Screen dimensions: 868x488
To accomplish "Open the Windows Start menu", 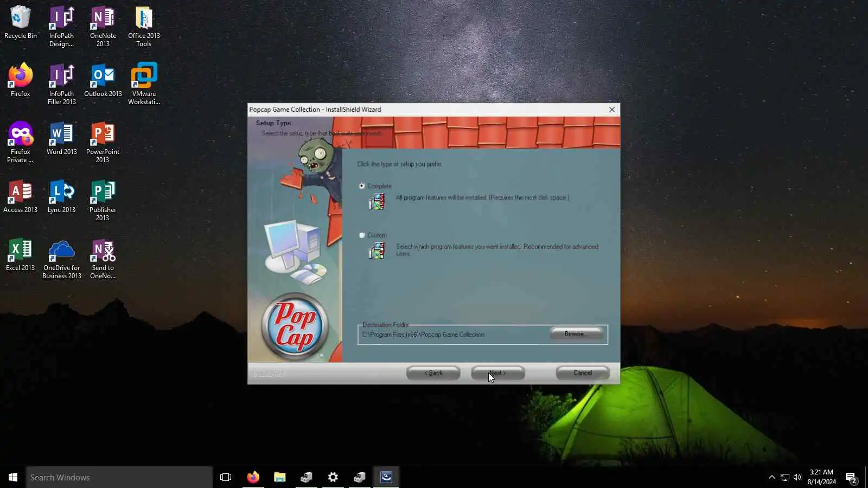I will point(13,477).
